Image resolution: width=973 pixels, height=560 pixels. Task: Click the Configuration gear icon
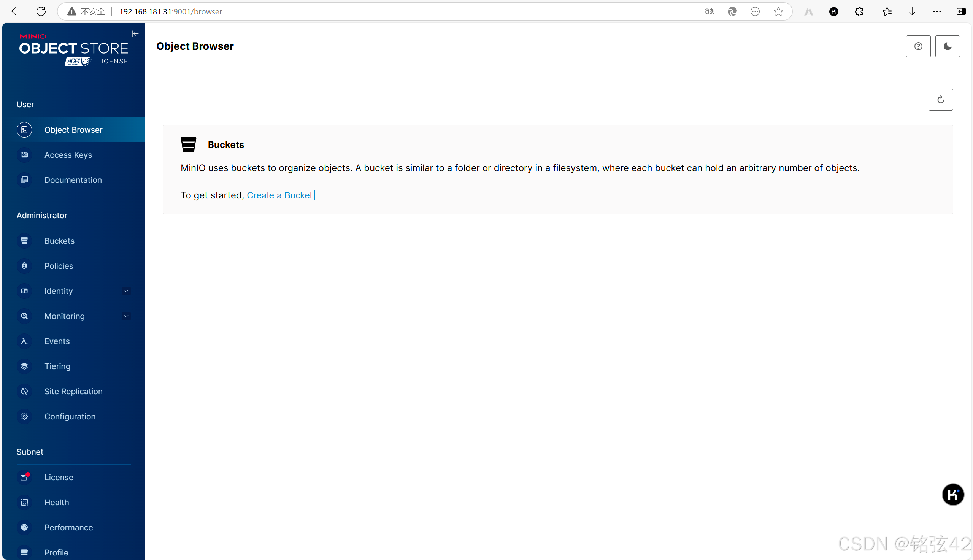tap(24, 416)
